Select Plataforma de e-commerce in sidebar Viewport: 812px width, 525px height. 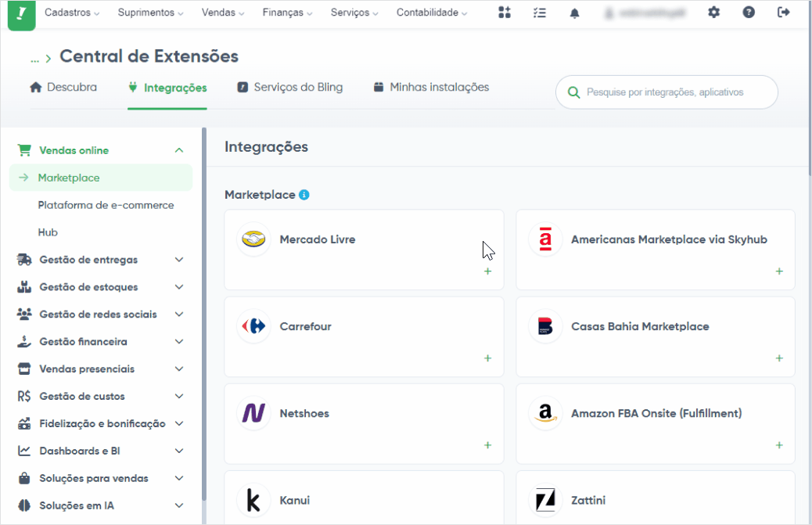click(106, 205)
